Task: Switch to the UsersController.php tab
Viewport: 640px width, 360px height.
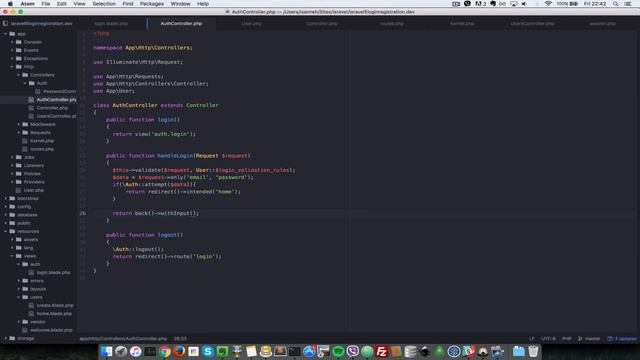Action: pos(532,24)
